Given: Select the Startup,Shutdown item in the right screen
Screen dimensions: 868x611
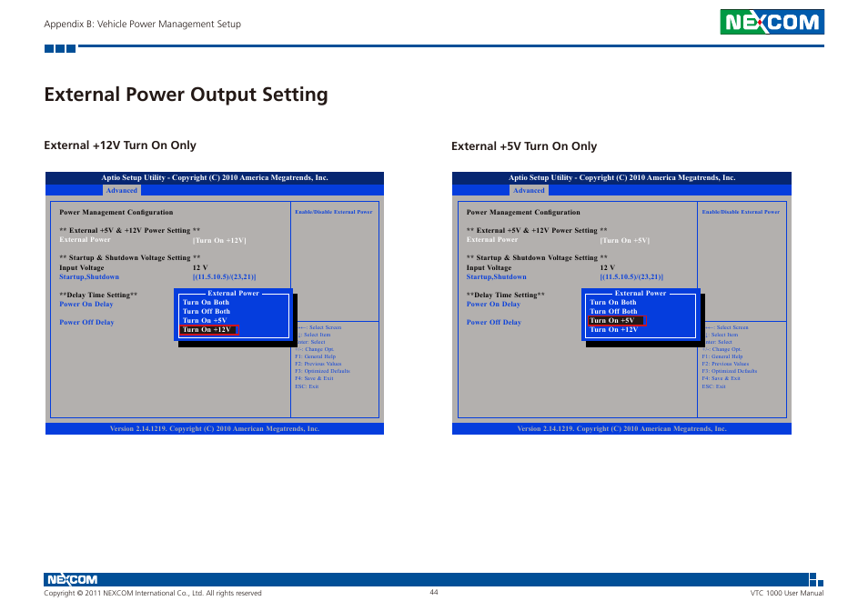Looking at the screenshot, I should [x=496, y=277].
